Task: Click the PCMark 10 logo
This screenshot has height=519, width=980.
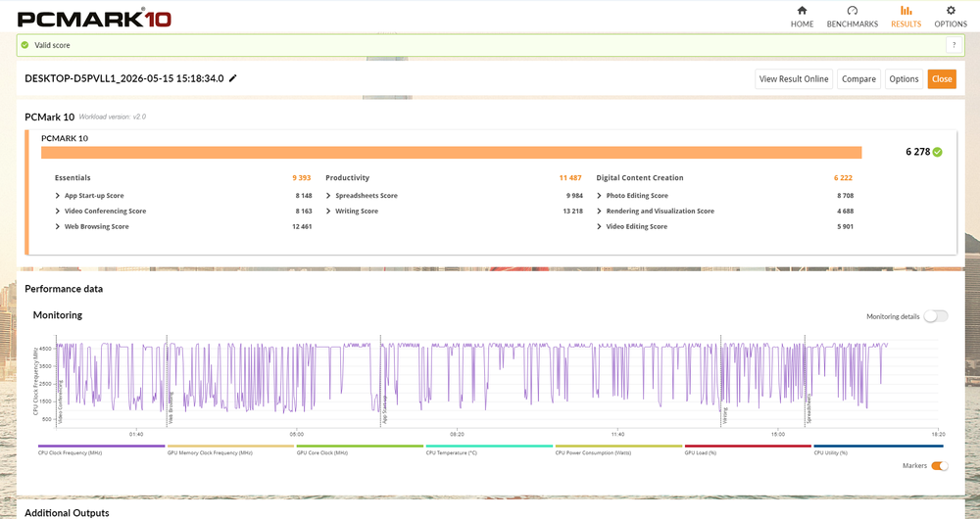Action: [94, 18]
